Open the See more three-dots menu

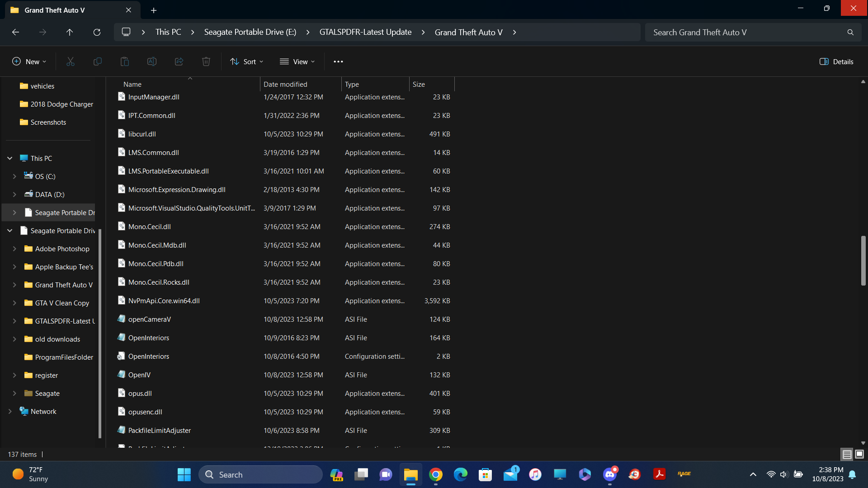pos(338,61)
